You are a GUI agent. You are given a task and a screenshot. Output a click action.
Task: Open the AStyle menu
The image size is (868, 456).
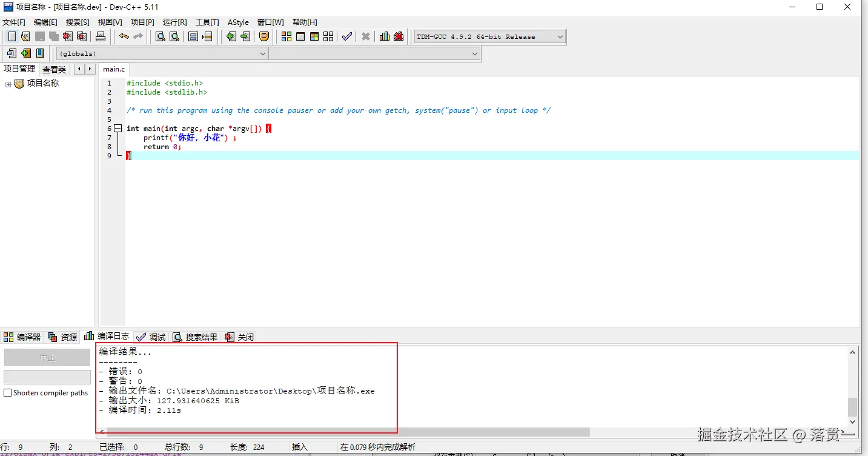click(x=238, y=22)
